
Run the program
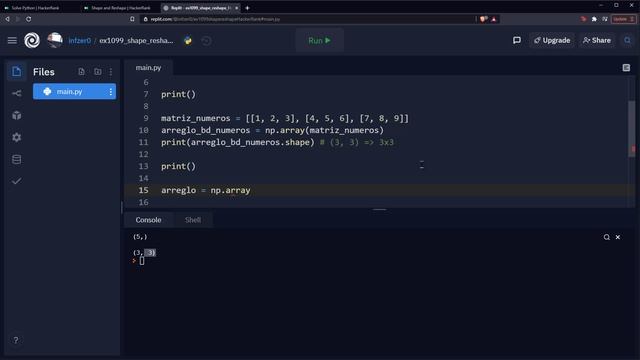coord(320,40)
